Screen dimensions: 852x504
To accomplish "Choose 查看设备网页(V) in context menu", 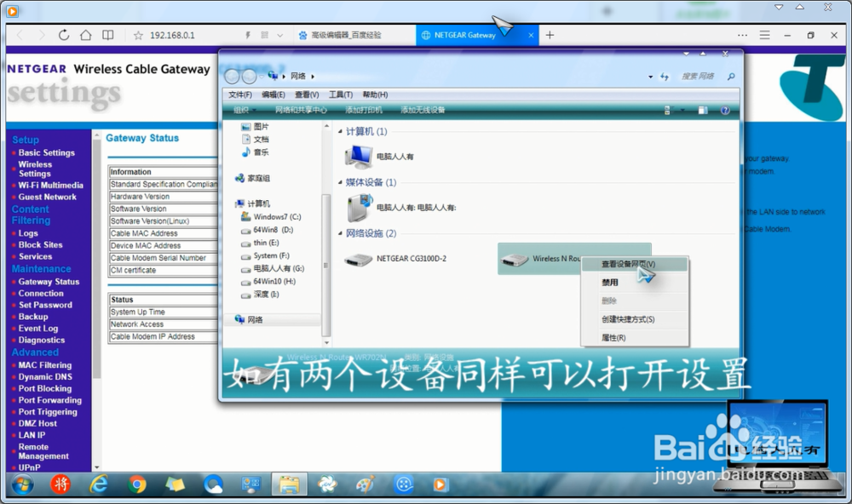I will pyautogui.click(x=635, y=264).
